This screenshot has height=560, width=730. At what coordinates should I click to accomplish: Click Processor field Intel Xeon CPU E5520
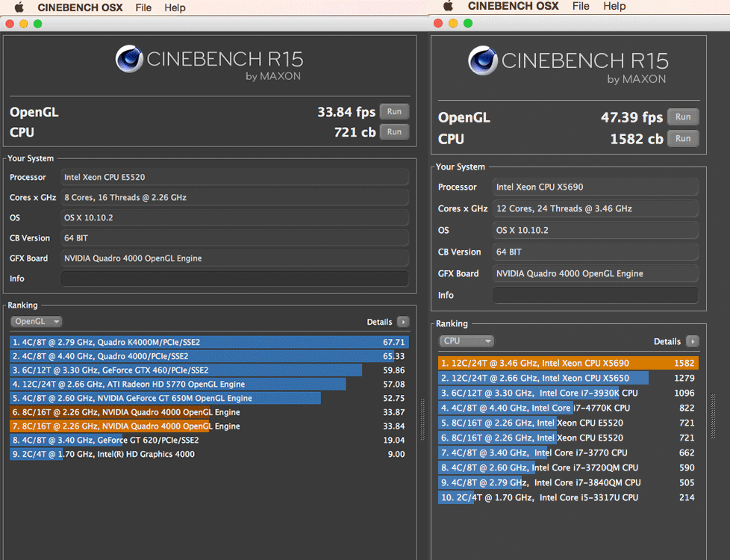tap(234, 177)
